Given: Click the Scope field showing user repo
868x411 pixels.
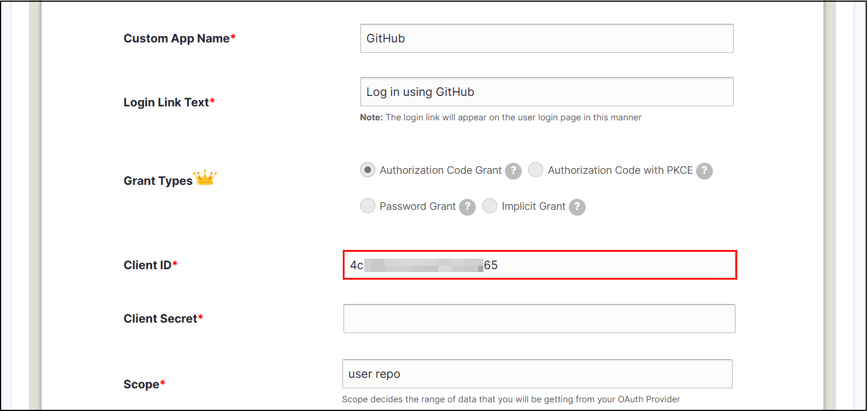Looking at the screenshot, I should pyautogui.click(x=537, y=374).
